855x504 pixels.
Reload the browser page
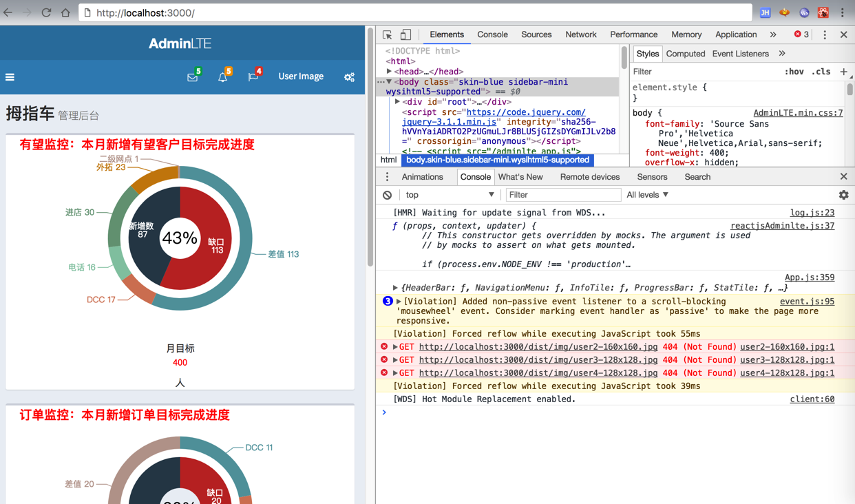point(46,12)
